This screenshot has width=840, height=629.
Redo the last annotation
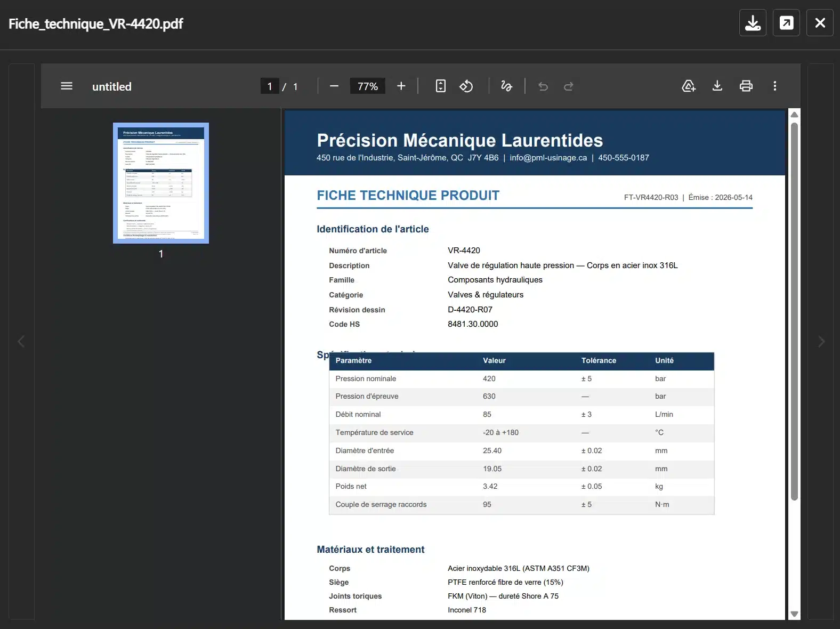pyautogui.click(x=569, y=86)
